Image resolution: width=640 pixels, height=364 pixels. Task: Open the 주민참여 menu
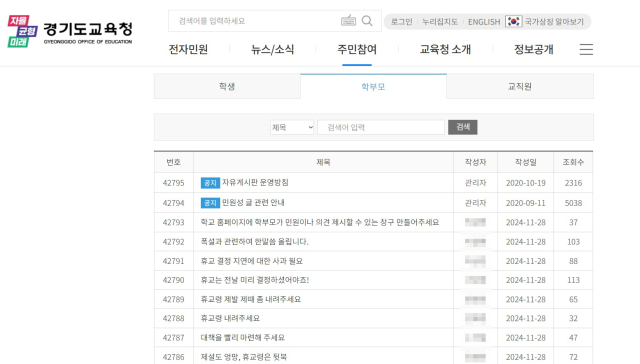tap(357, 49)
